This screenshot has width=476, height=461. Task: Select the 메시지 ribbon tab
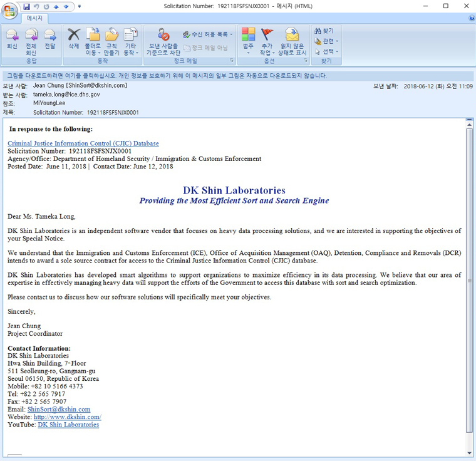click(34, 18)
